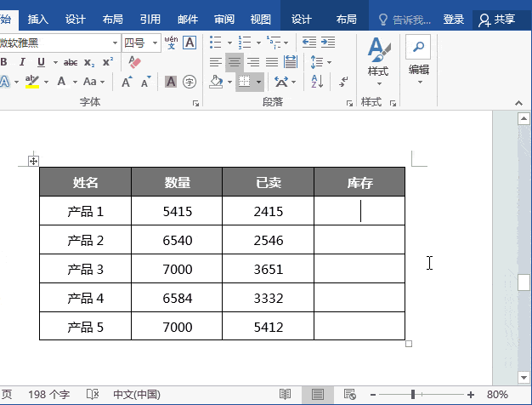Toggle underline formatting

tap(41, 62)
